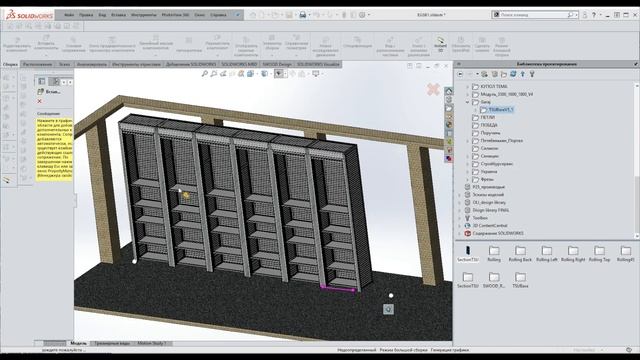Open Options gear icon in top toolbar

coord(362,15)
